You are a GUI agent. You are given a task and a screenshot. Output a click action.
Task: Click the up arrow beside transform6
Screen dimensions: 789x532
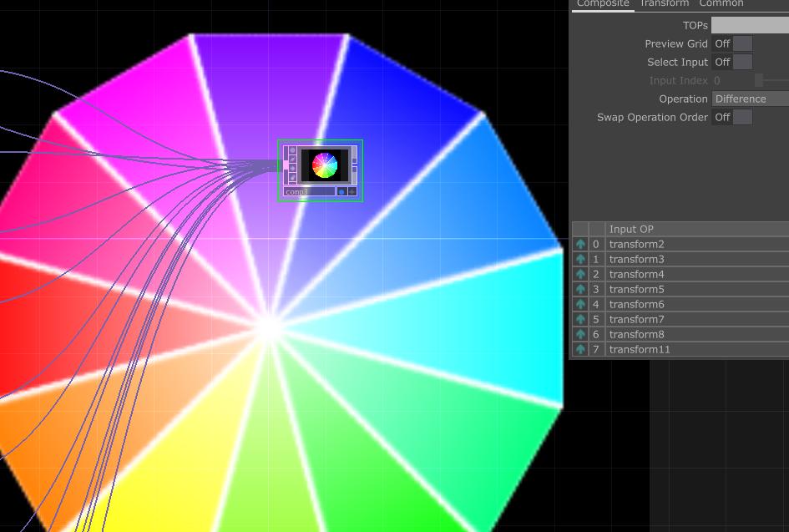(580, 305)
